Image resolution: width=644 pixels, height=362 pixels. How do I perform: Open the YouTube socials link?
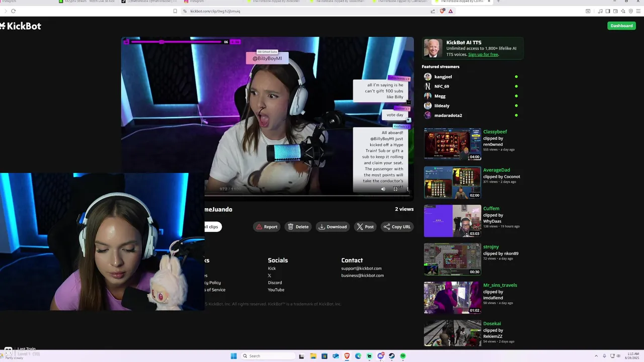point(276,290)
